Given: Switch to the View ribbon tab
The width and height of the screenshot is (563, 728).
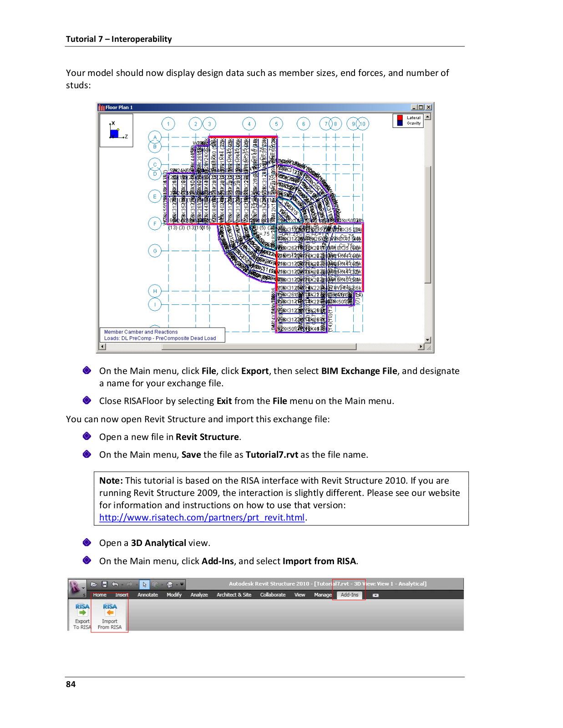Looking at the screenshot, I should click(300, 595).
